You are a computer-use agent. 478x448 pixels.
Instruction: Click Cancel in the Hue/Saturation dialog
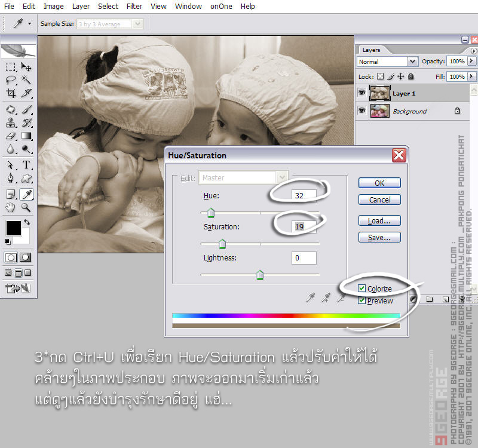coord(379,200)
